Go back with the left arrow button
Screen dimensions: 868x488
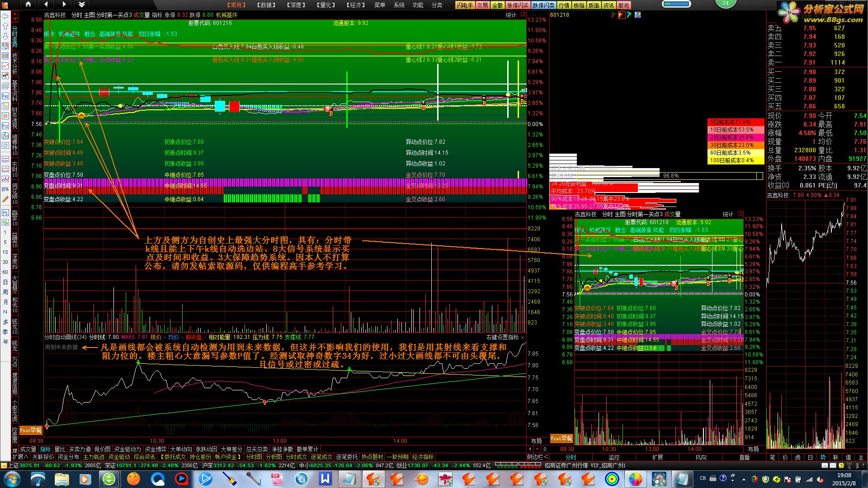[46, 5]
